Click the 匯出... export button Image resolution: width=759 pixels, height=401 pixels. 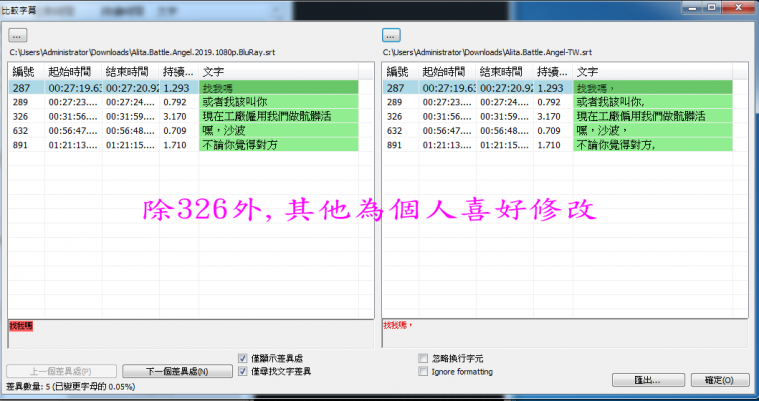648,380
